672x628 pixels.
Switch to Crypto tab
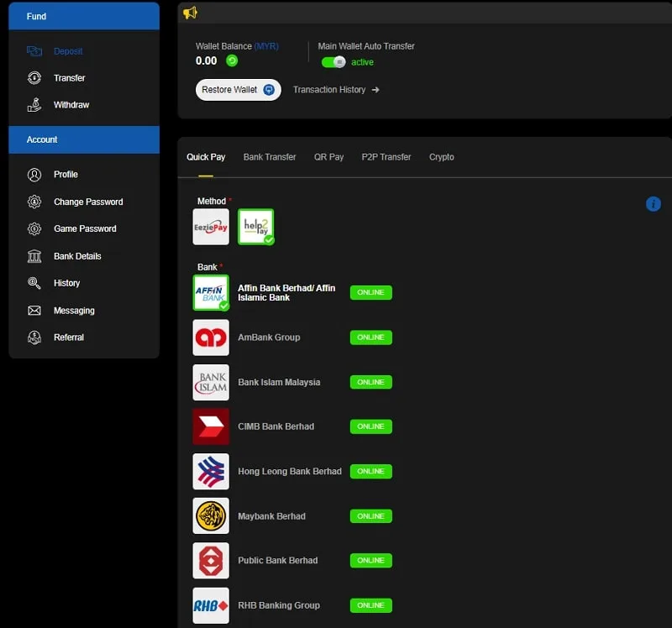(x=442, y=157)
